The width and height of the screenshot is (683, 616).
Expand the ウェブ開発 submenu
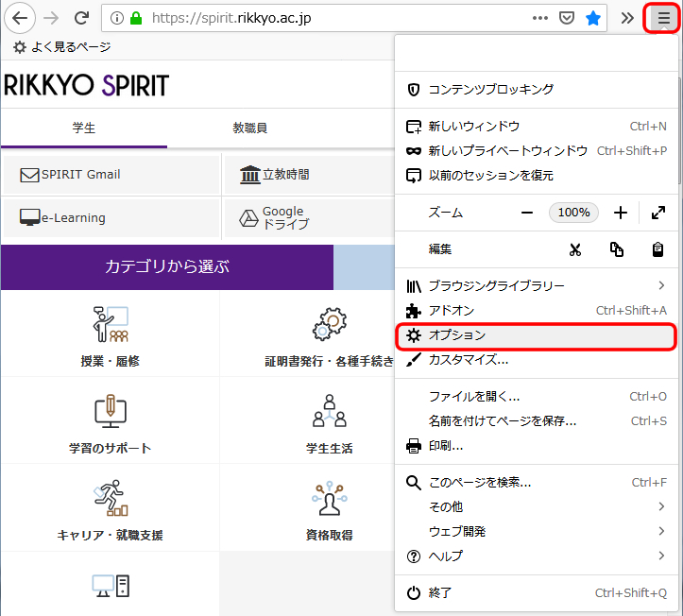(536, 532)
